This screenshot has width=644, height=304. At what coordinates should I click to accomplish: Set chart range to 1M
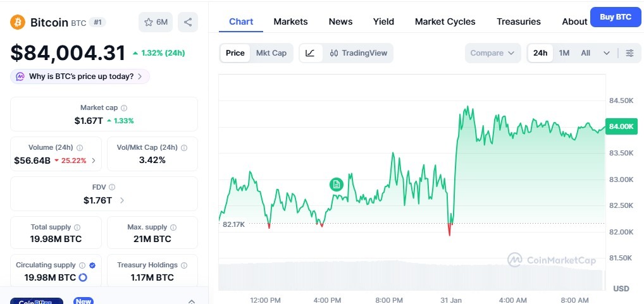564,53
